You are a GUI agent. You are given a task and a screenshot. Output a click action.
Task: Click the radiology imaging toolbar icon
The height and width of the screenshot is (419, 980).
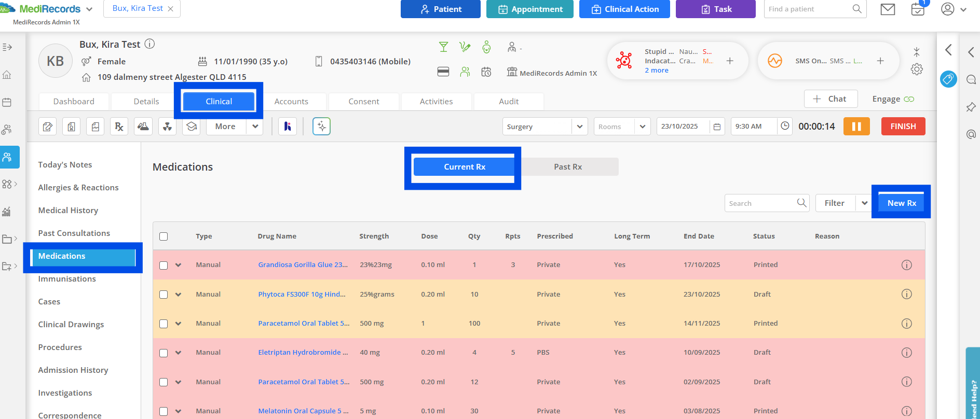(167, 127)
